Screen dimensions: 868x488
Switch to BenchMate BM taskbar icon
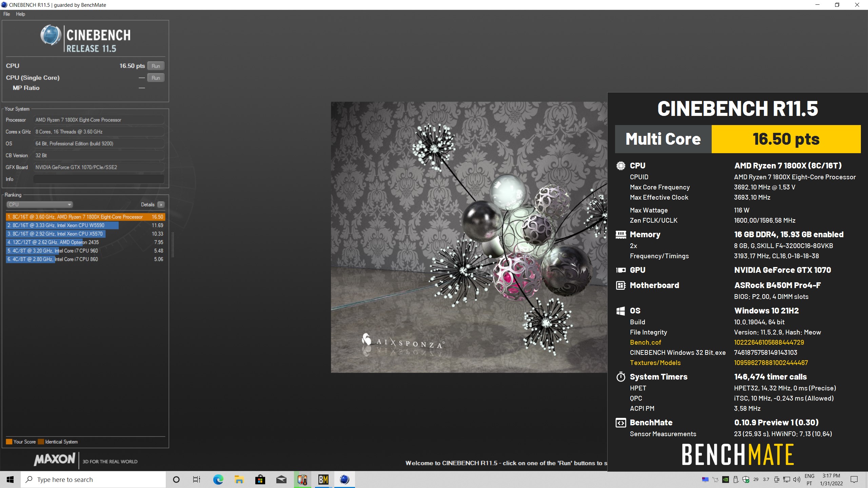tap(323, 480)
